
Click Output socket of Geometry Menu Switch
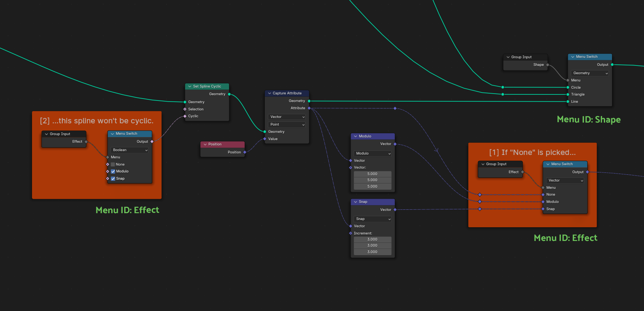coord(612,65)
